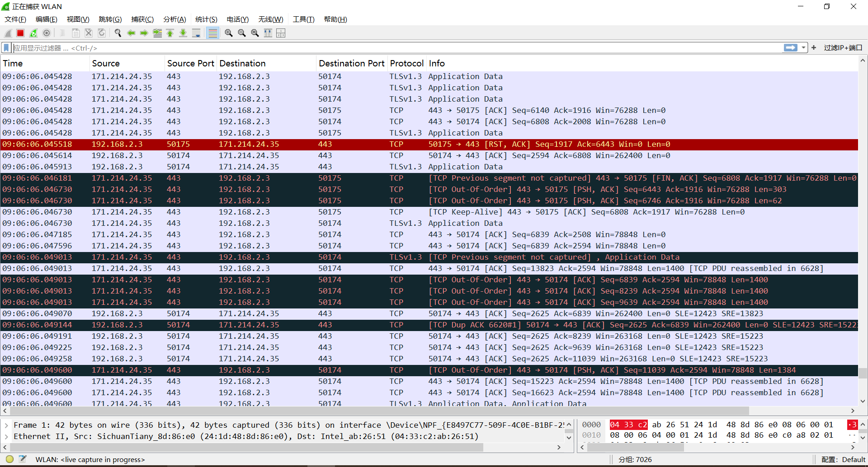The image size is (868, 467).
Task: Open capture file properties status icon
Action: point(23,459)
